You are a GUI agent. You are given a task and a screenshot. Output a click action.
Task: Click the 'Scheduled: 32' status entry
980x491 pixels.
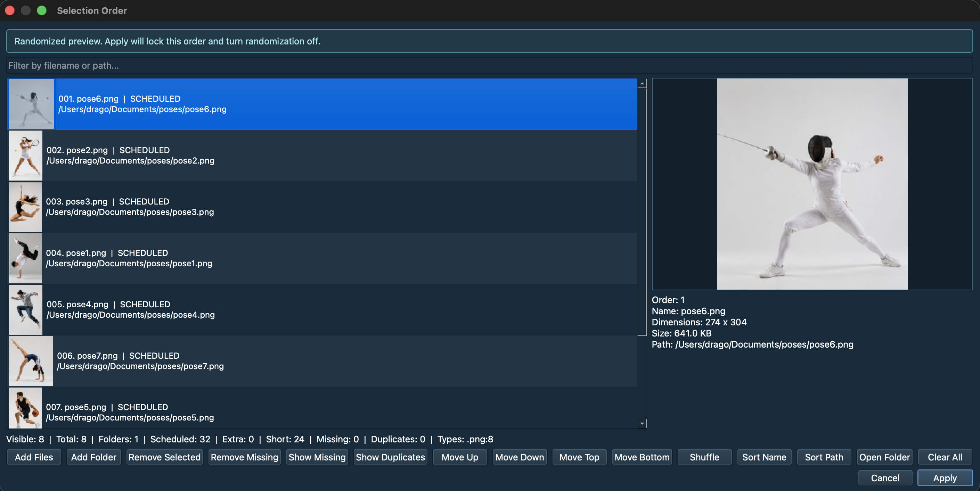point(180,439)
